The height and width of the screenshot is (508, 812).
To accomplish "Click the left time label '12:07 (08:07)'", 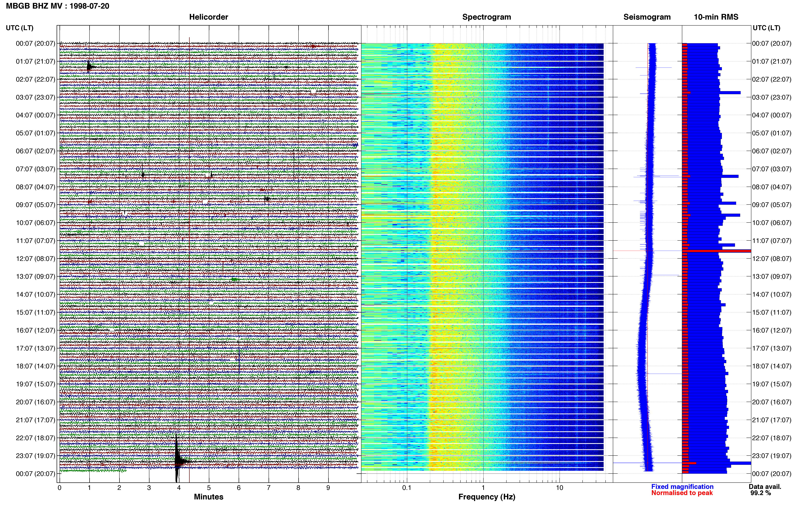I will (36, 259).
